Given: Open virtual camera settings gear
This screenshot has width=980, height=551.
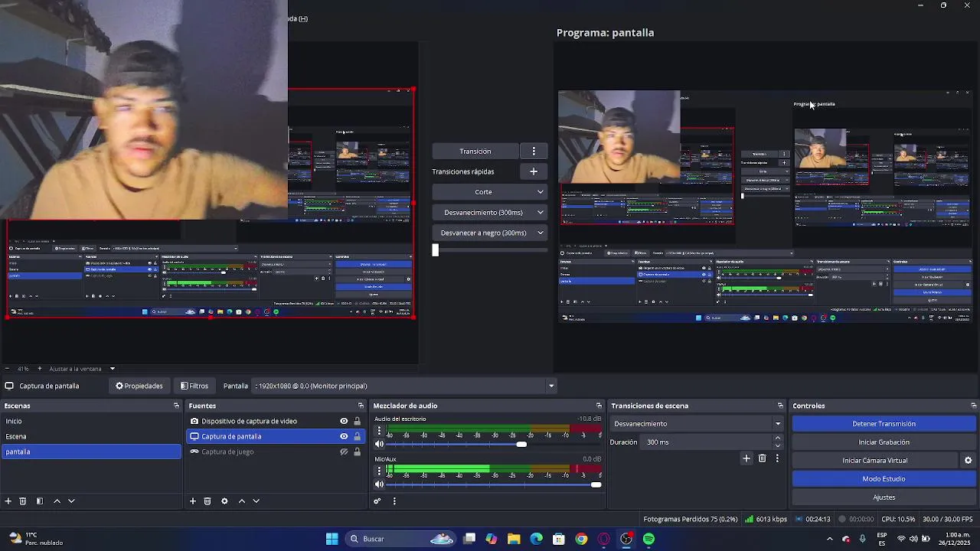Looking at the screenshot, I should point(968,461).
